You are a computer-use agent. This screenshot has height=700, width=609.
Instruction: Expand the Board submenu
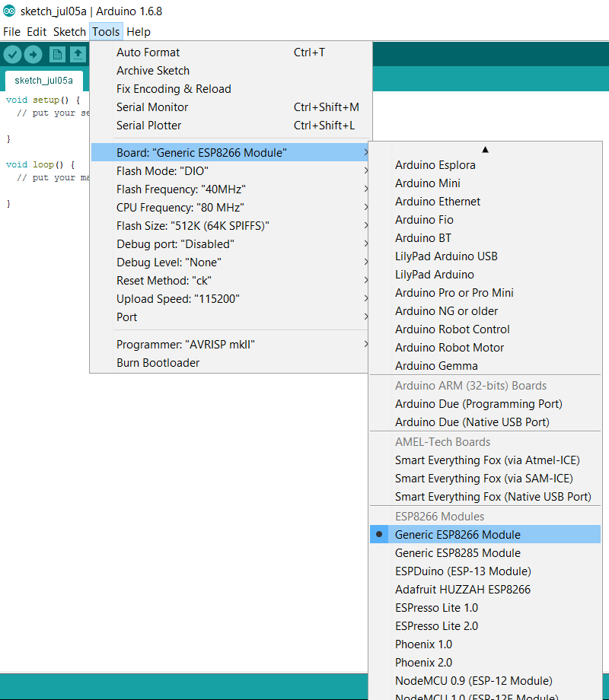[x=231, y=153]
